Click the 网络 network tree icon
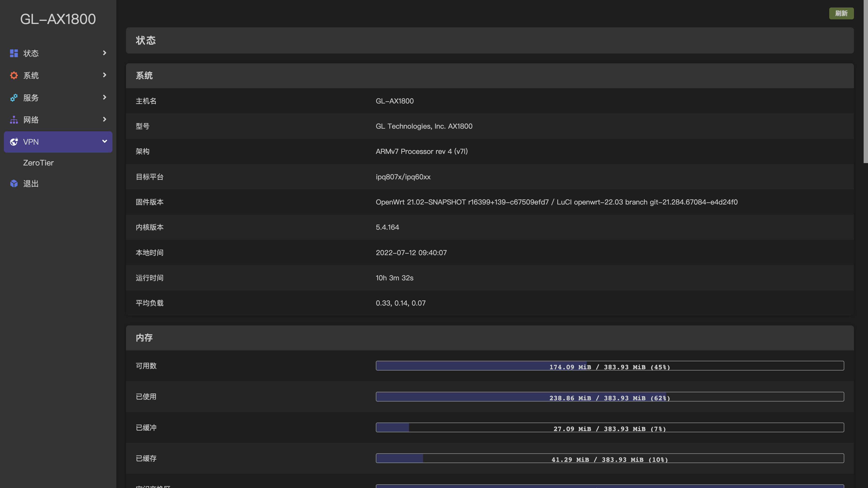This screenshot has height=488, width=868. [x=14, y=120]
